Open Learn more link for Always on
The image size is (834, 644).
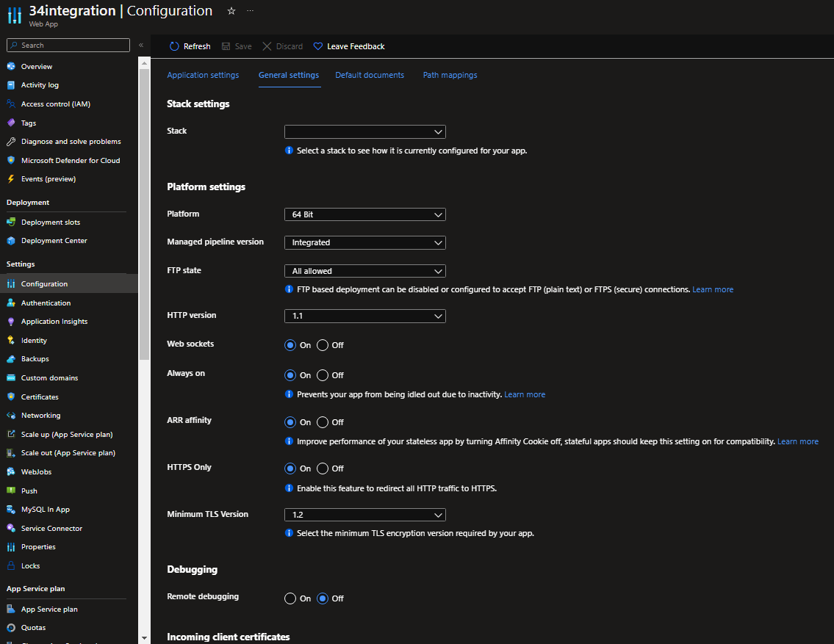pyautogui.click(x=525, y=394)
